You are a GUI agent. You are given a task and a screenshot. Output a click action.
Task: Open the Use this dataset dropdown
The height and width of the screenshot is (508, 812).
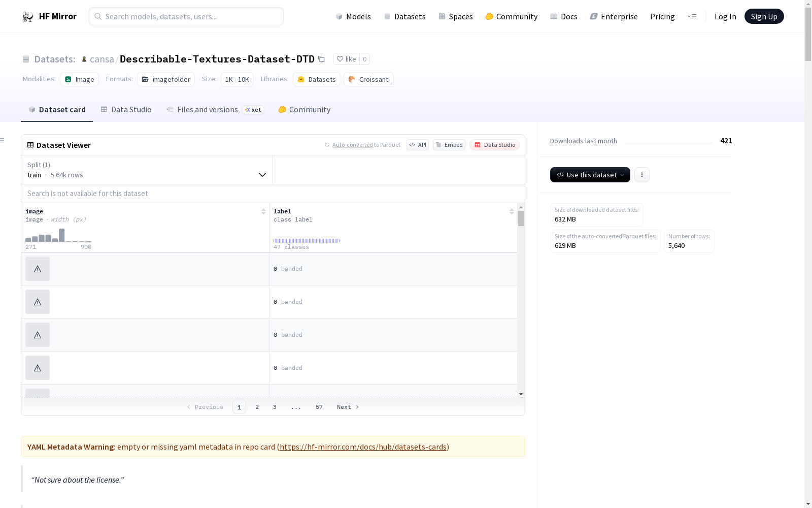click(590, 175)
